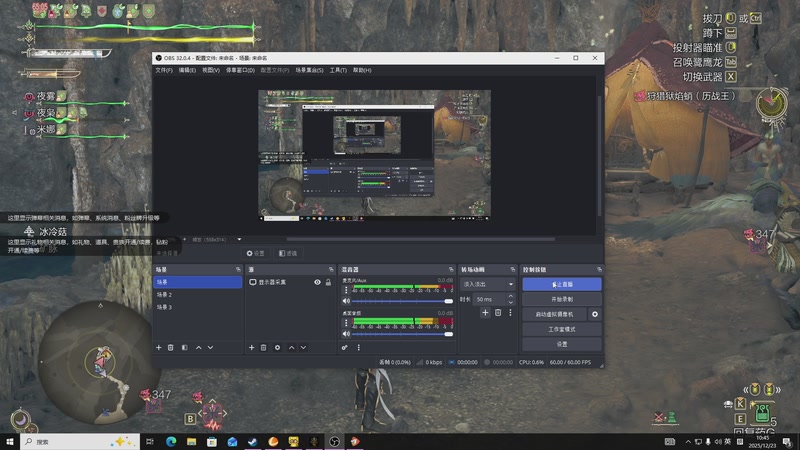The width and height of the screenshot is (800, 450).
Task: Adjust the Desktop Audio volume slider
Action: pyautogui.click(x=402, y=334)
